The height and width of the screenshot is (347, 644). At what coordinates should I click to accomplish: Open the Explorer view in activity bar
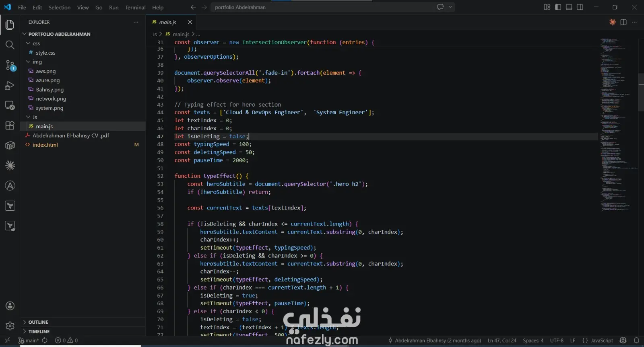point(10,25)
